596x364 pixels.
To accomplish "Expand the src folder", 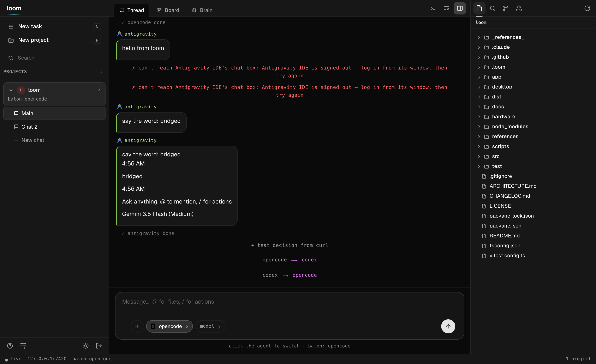I will pos(533,156).
